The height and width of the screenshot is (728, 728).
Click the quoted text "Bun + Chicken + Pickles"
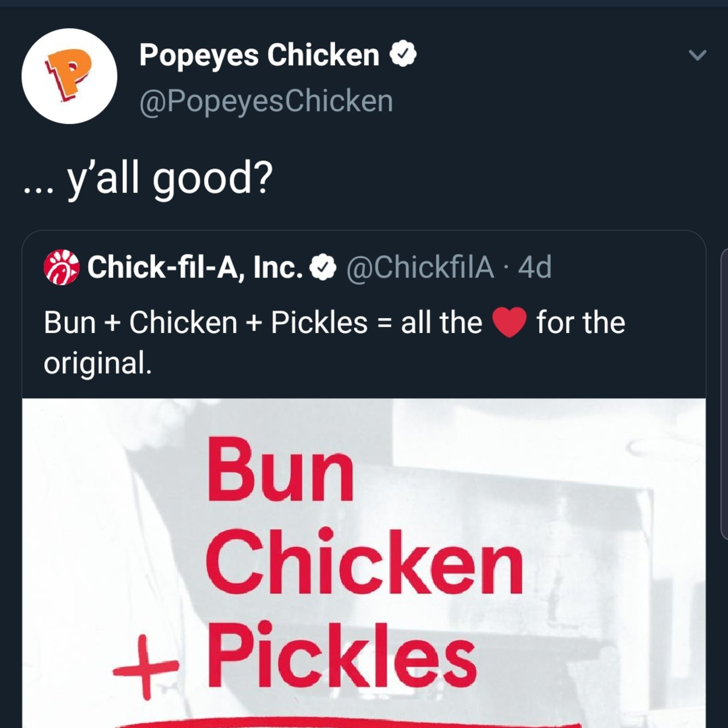(206, 323)
